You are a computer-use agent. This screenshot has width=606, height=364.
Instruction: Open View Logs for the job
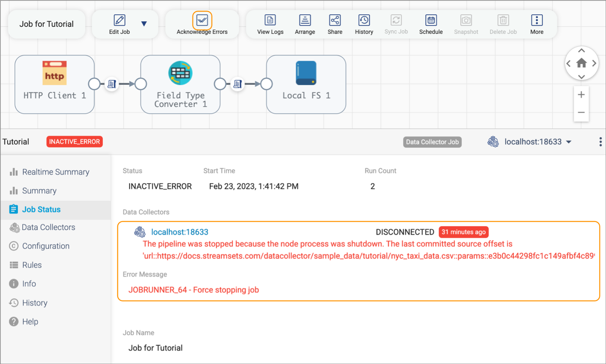(x=270, y=24)
